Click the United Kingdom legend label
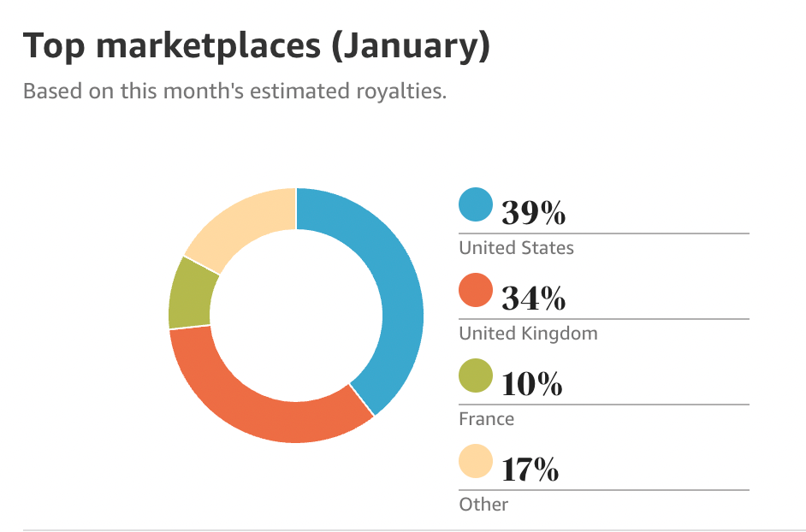The image size is (806, 532). click(528, 334)
